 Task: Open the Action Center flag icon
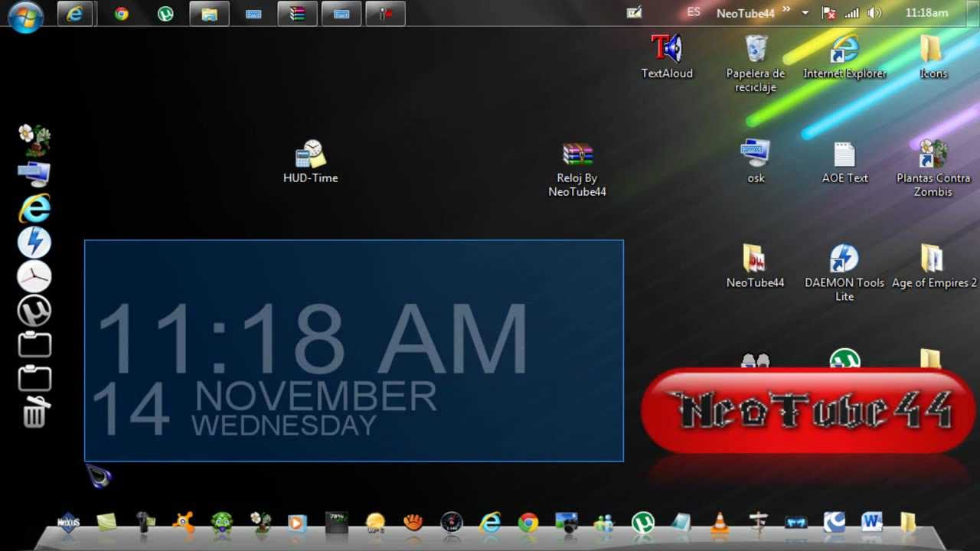coord(828,13)
